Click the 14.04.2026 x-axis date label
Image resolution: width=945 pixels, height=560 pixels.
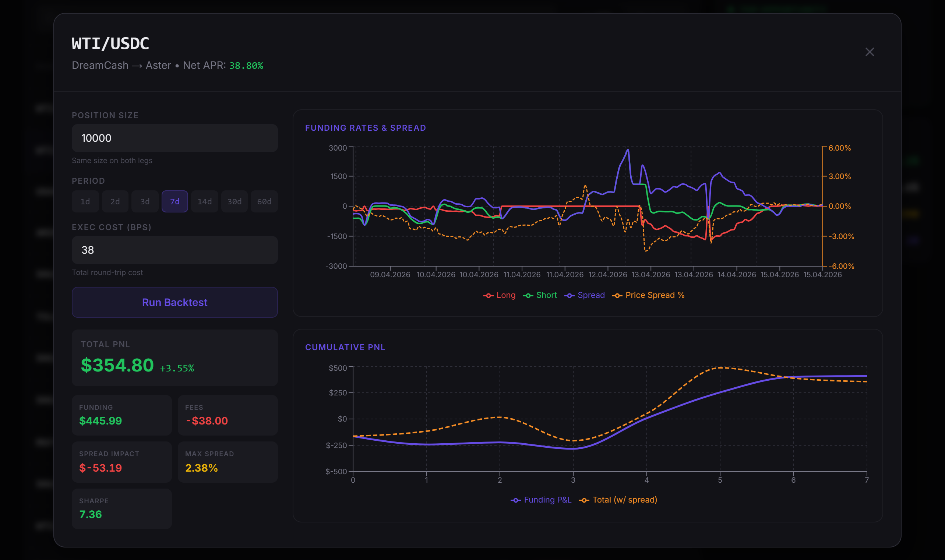pyautogui.click(x=736, y=275)
